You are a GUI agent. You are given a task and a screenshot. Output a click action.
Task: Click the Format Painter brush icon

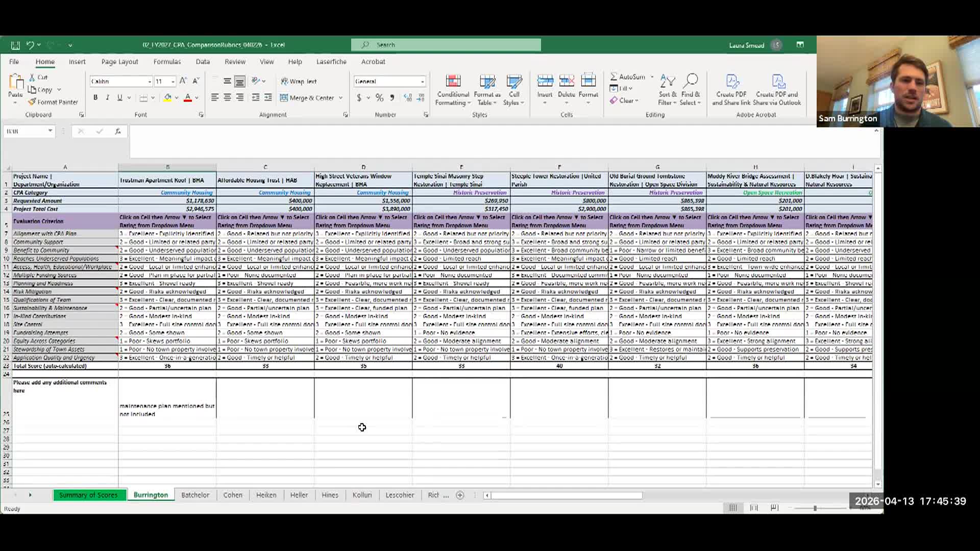(x=32, y=102)
